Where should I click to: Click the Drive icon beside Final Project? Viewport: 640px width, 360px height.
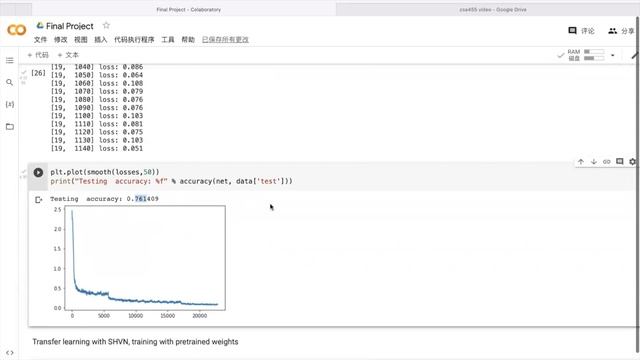click(40, 25)
